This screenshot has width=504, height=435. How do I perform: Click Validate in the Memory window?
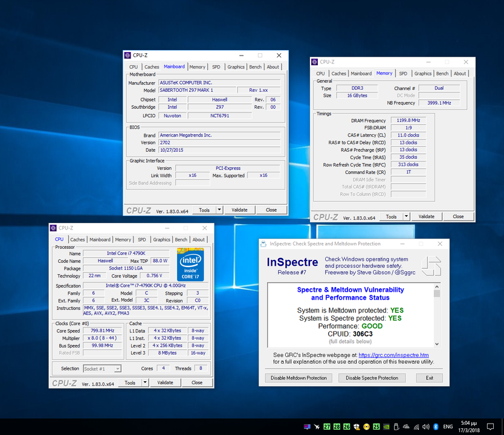[427, 216]
